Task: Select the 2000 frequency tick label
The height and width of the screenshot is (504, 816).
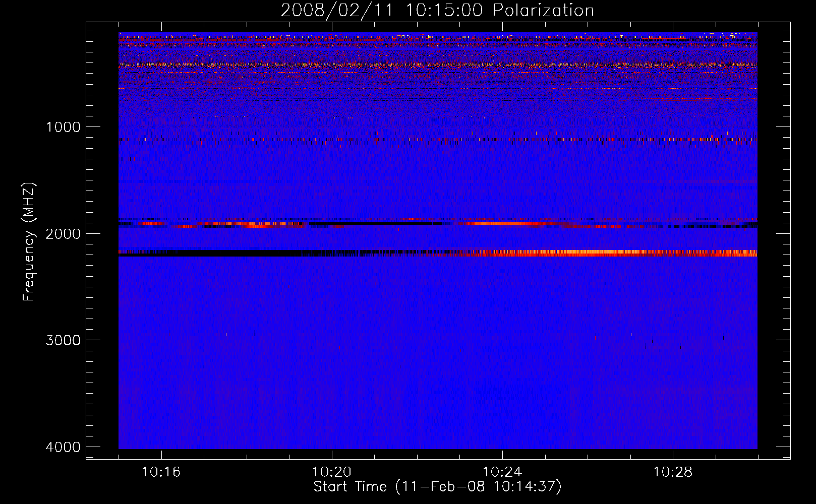Action: (x=63, y=234)
